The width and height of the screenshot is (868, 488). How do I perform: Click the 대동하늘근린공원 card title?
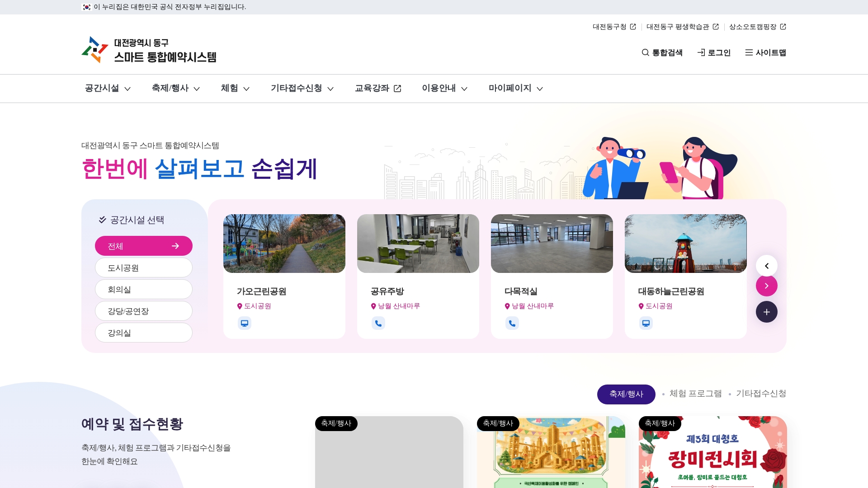(x=671, y=291)
